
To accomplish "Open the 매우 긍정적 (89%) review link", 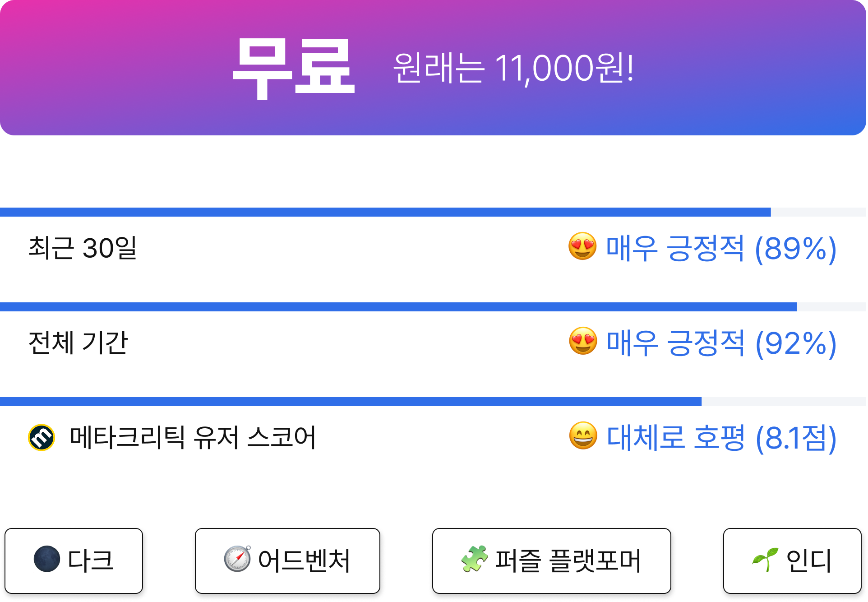I will coord(721,248).
